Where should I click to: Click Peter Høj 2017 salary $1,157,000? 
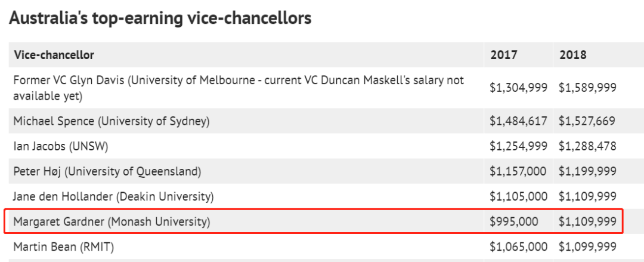tap(518, 171)
